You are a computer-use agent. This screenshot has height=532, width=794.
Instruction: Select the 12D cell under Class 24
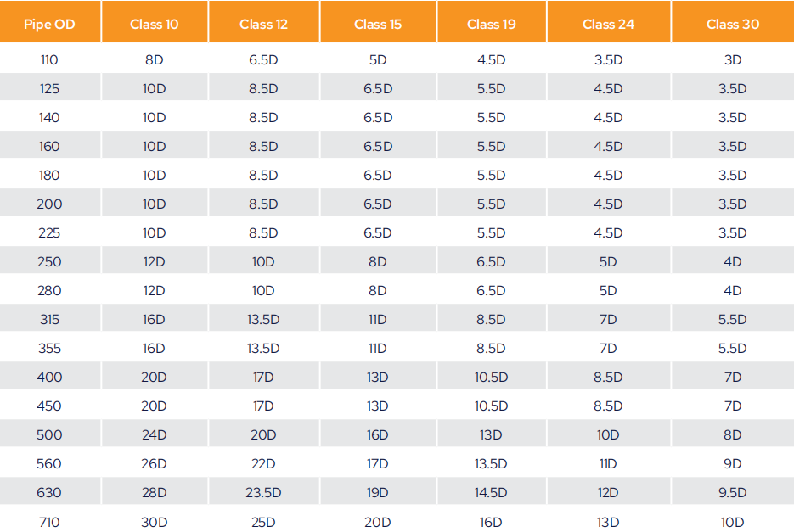(608, 492)
